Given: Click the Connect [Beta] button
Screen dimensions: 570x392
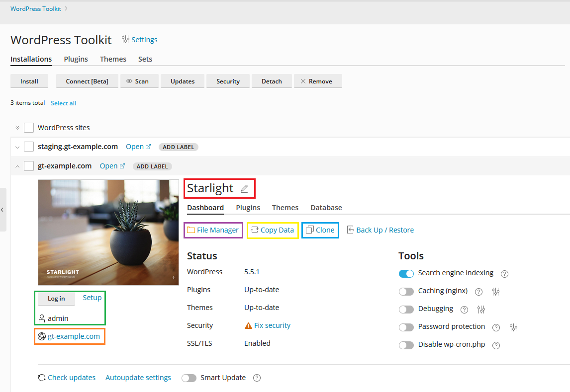Looking at the screenshot, I should 87,81.
